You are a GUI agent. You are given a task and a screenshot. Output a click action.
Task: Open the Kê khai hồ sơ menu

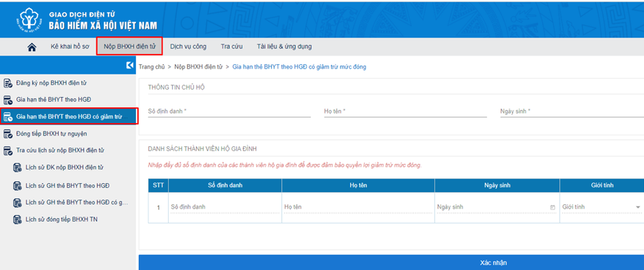70,47
